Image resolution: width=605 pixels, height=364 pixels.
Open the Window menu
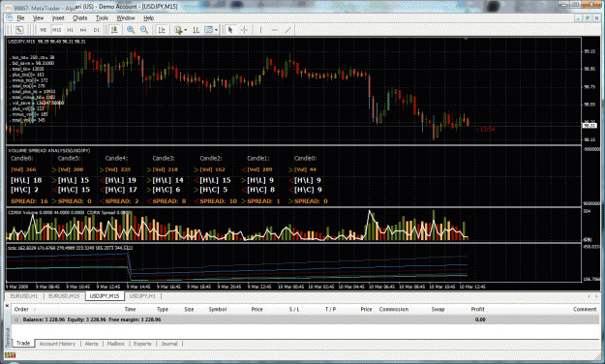pos(126,18)
